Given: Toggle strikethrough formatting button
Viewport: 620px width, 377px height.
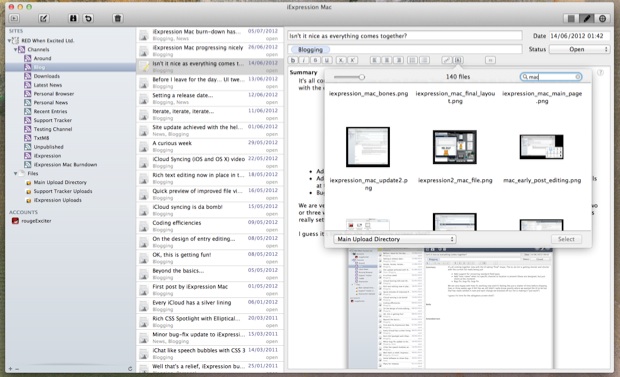Looking at the screenshot, I should coord(315,60).
